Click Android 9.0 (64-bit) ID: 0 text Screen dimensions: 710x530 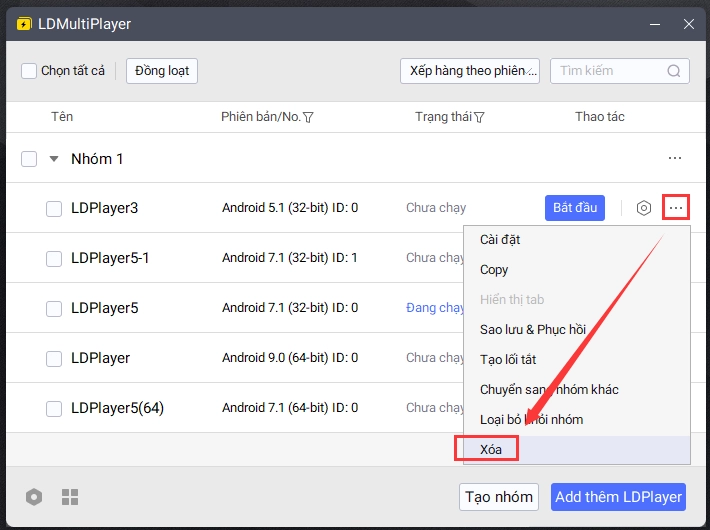click(x=290, y=357)
